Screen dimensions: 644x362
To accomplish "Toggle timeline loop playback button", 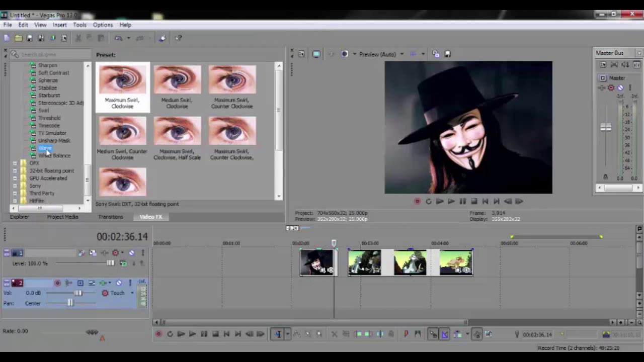I will pyautogui.click(x=170, y=334).
